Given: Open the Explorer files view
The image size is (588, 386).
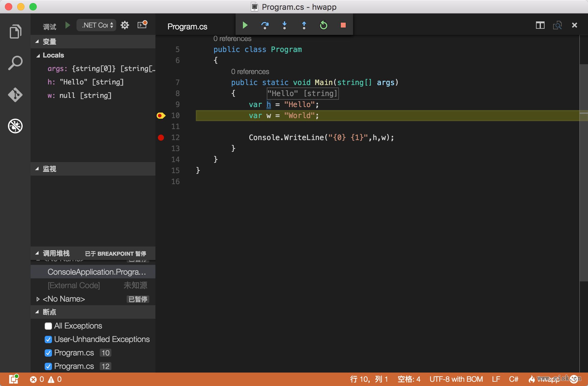Looking at the screenshot, I should 15,32.
